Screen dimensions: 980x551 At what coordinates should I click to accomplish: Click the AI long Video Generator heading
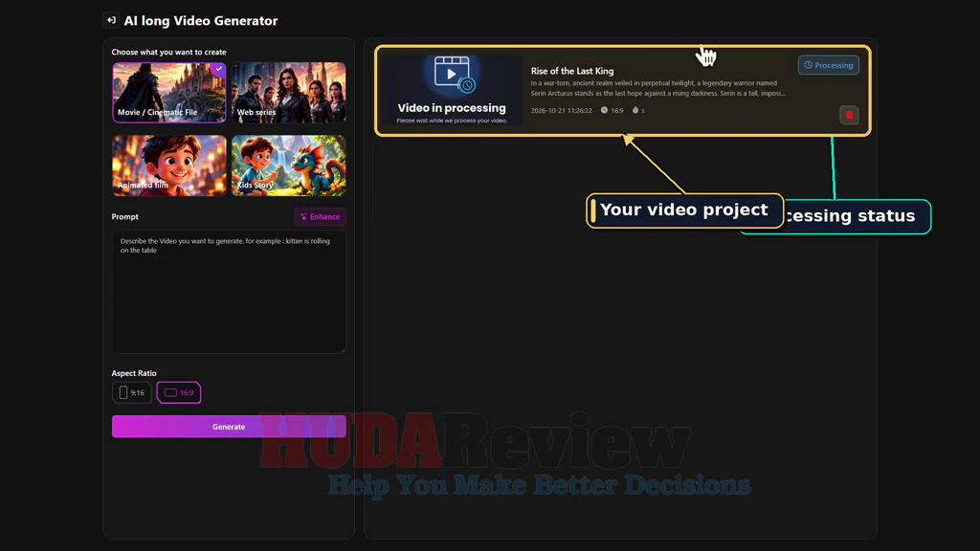tap(201, 21)
